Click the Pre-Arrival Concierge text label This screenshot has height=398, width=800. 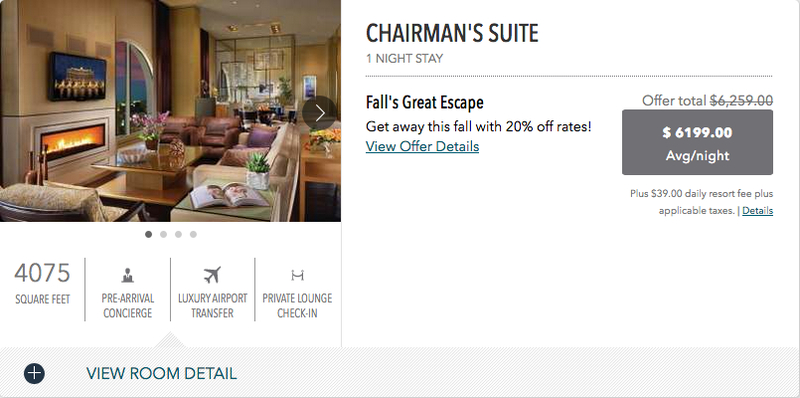pyautogui.click(x=128, y=306)
